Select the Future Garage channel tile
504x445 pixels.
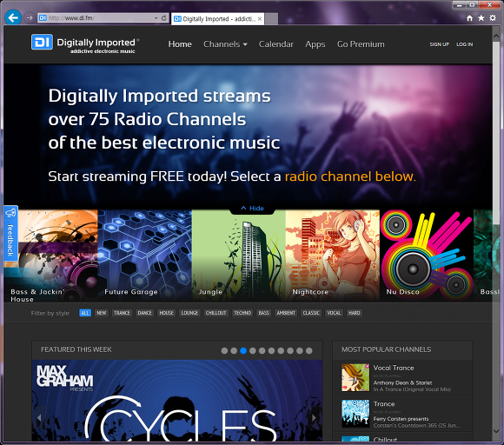click(144, 256)
